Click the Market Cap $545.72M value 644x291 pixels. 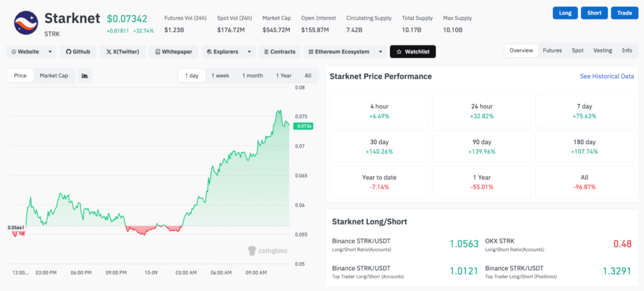pos(277,30)
